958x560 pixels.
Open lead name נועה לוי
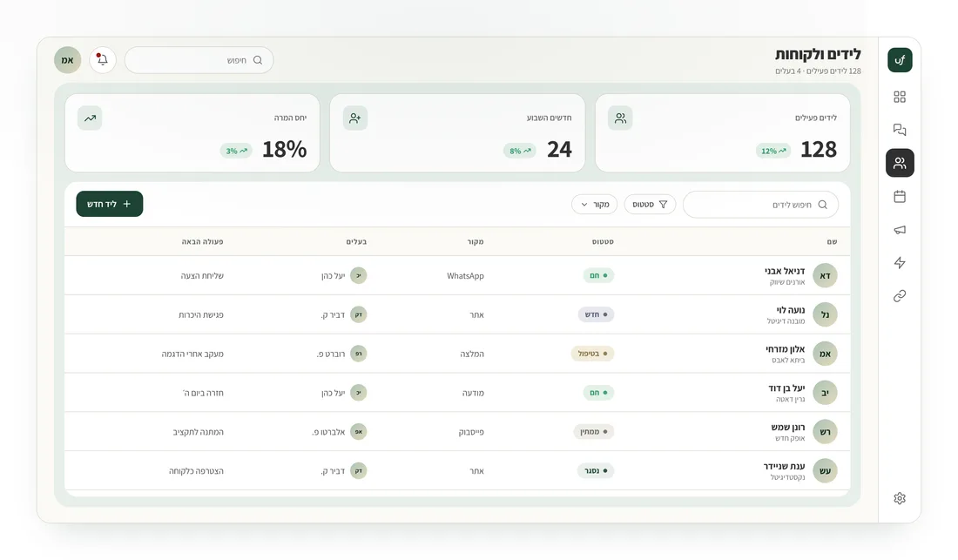[x=791, y=310]
